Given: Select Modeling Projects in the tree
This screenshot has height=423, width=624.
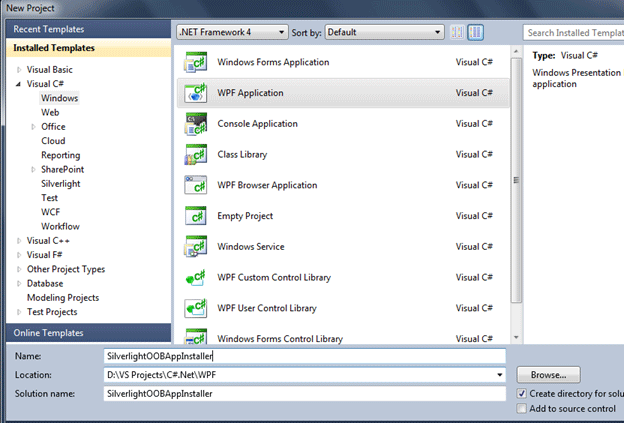Looking at the screenshot, I should 63,298.
